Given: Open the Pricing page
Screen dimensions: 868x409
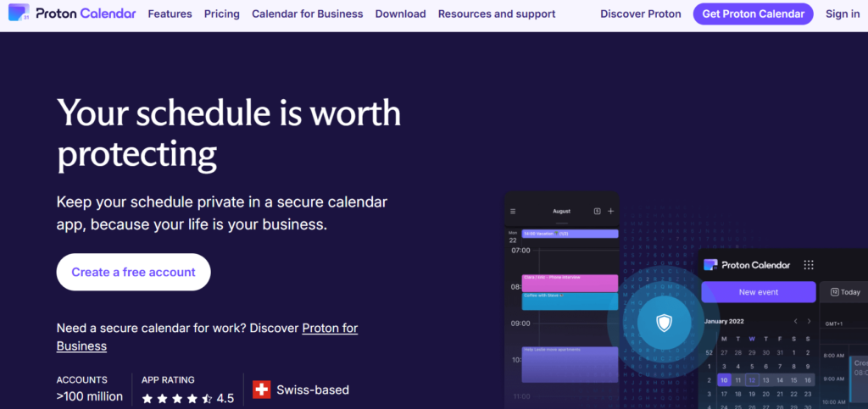Looking at the screenshot, I should pos(222,14).
